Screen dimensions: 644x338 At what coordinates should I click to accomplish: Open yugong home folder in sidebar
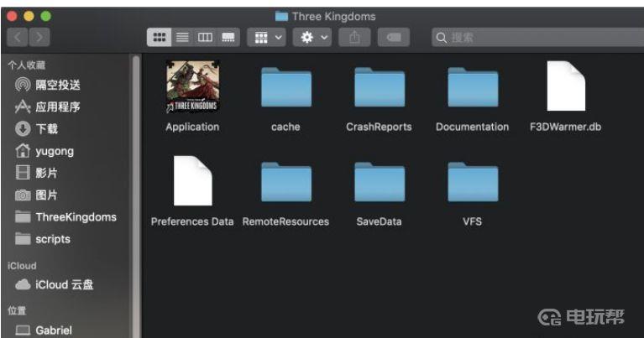point(45,151)
